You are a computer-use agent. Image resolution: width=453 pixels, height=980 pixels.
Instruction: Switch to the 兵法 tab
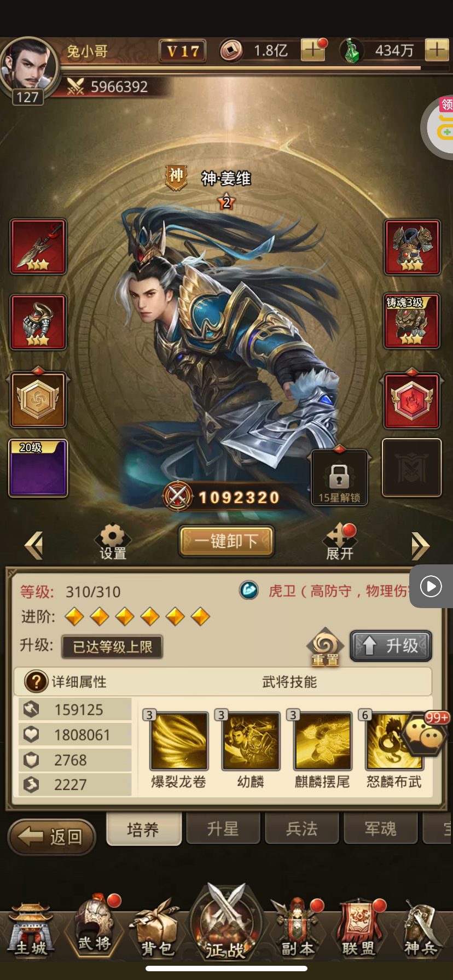coord(302,829)
